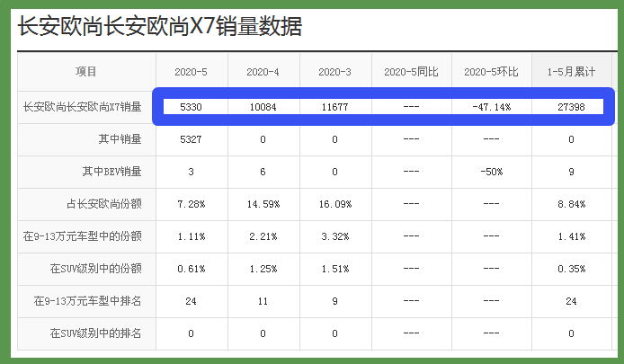The height and width of the screenshot is (364, 624).
Task: Select the 1.51% value
Action: point(335,269)
